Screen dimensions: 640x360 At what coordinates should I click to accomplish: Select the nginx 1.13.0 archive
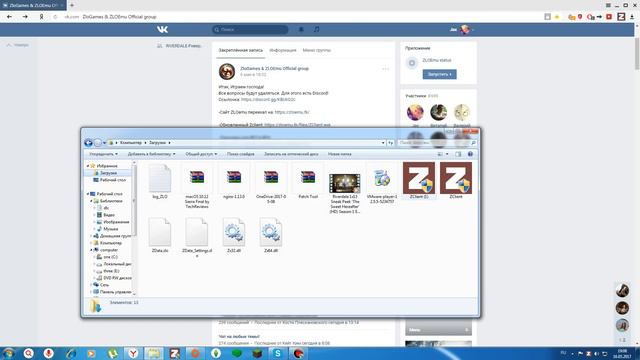(x=234, y=182)
